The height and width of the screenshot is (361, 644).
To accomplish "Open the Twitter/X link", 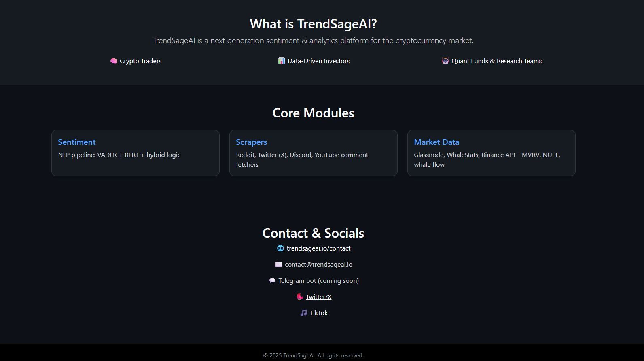I will tap(319, 297).
